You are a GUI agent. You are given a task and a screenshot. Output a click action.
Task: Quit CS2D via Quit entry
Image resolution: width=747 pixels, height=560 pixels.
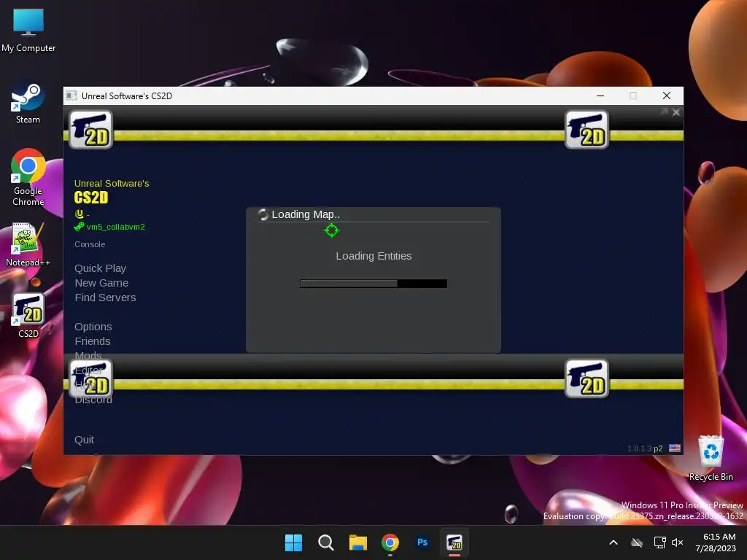click(84, 440)
